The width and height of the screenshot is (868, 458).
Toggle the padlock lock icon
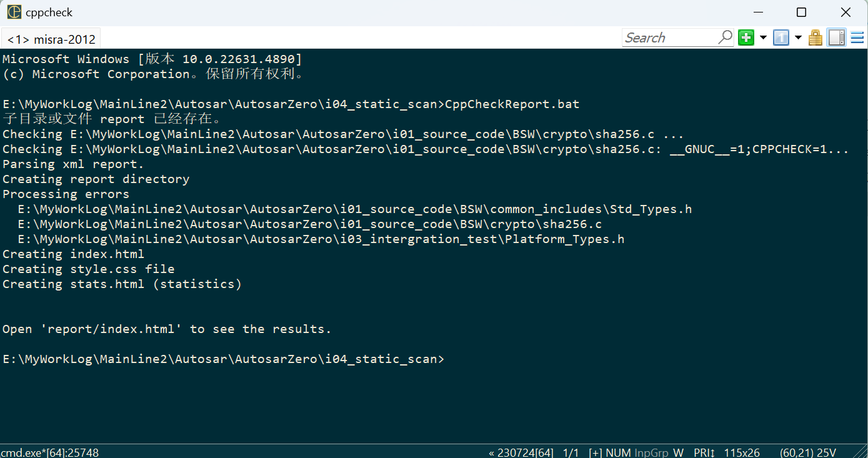coord(815,37)
